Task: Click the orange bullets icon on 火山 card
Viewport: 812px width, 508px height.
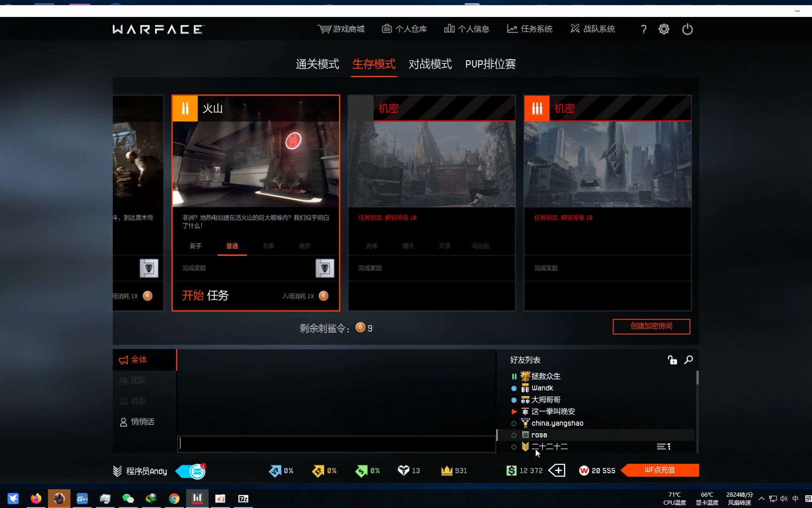Action: [185, 109]
